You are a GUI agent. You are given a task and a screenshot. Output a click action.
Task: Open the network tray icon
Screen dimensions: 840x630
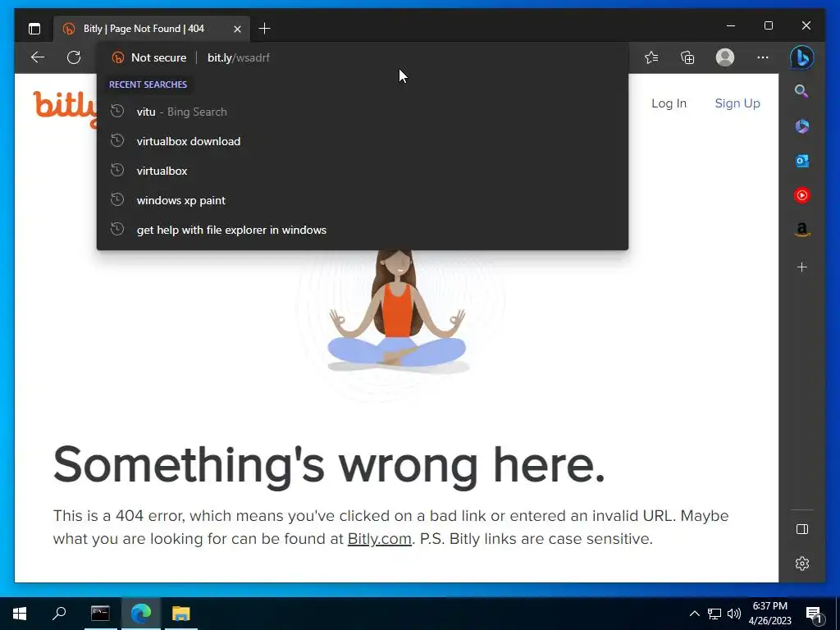point(714,614)
